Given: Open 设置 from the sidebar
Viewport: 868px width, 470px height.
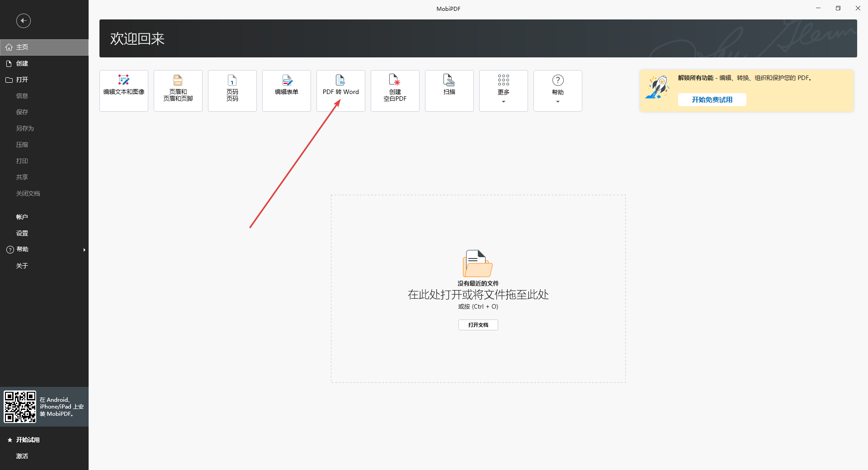Looking at the screenshot, I should (x=22, y=233).
